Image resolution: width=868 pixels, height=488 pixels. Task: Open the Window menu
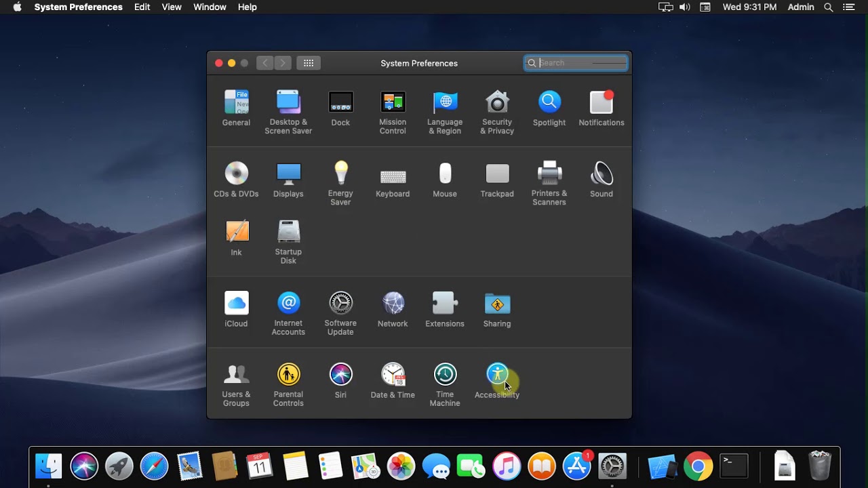click(210, 7)
